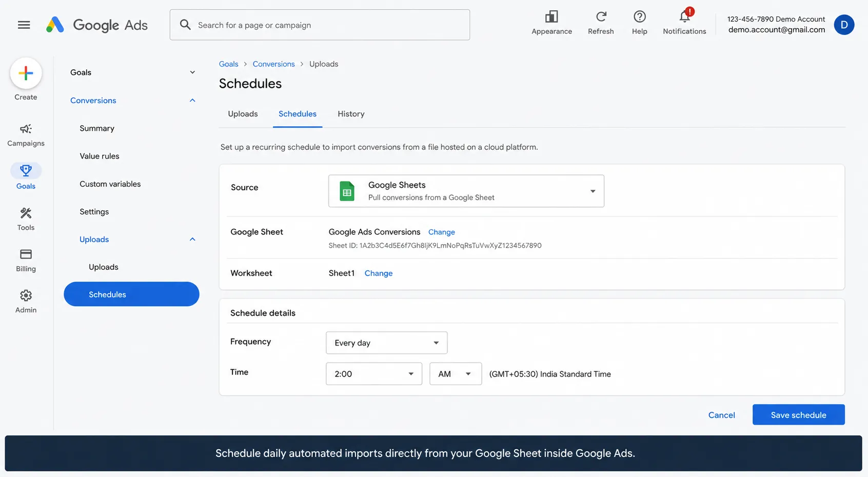Open Value rules in sidebar
Image resolution: width=868 pixels, height=477 pixels.
[x=100, y=156]
